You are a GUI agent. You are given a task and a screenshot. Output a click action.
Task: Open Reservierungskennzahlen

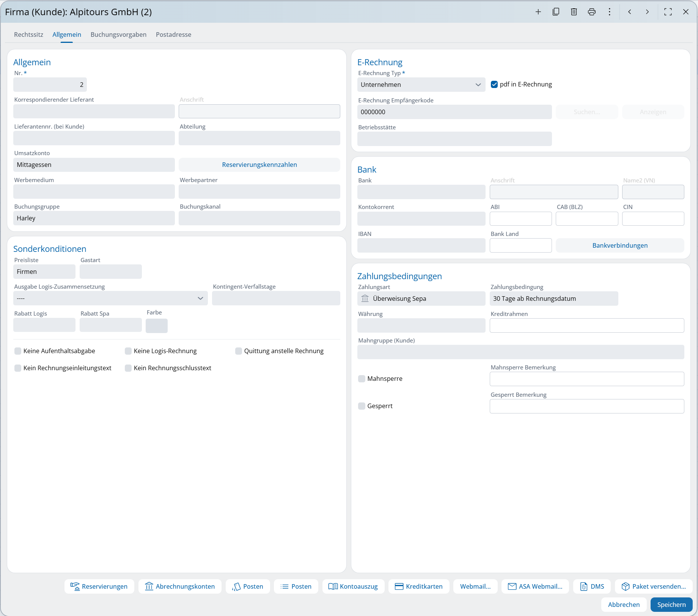(x=259, y=165)
